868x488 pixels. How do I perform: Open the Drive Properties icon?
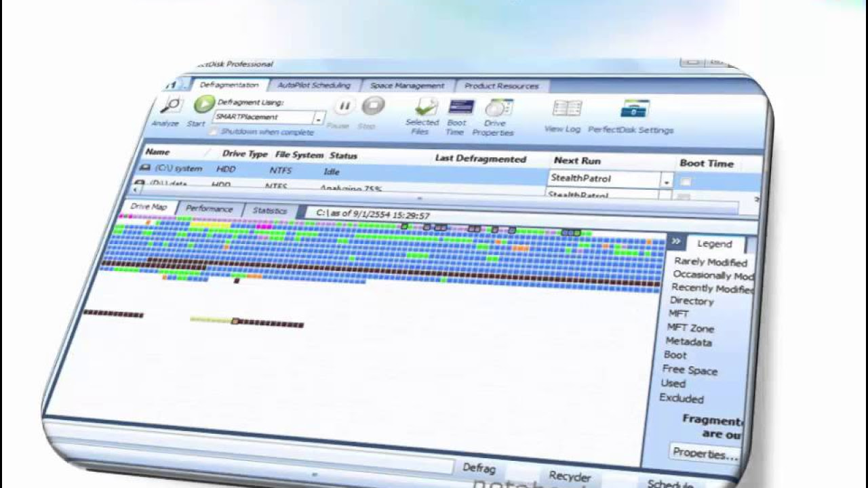[499, 108]
